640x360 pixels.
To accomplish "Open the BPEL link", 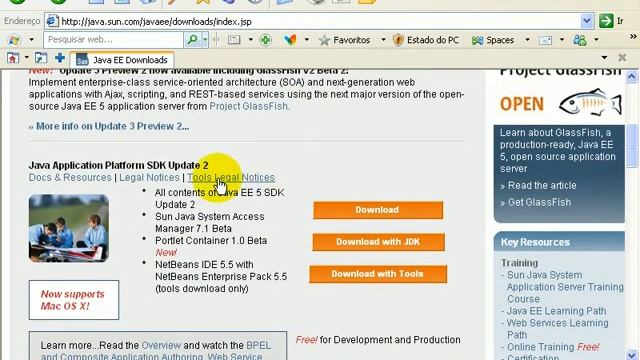I will tap(258, 345).
